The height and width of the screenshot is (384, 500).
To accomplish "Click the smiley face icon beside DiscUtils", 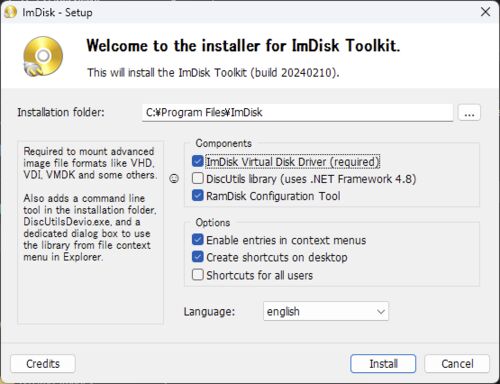I will 174,179.
